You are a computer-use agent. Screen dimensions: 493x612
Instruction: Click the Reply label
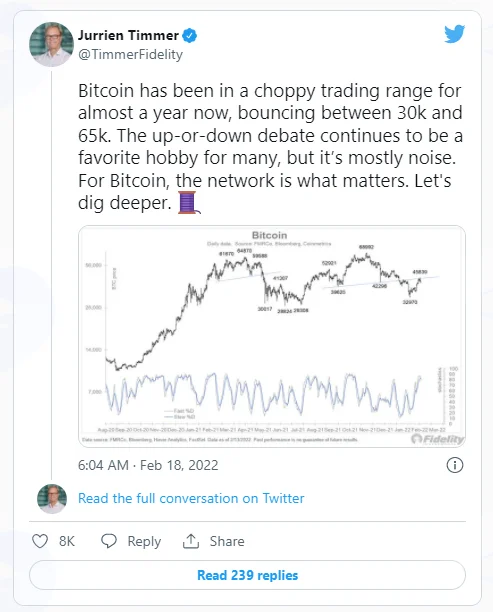pyautogui.click(x=144, y=542)
